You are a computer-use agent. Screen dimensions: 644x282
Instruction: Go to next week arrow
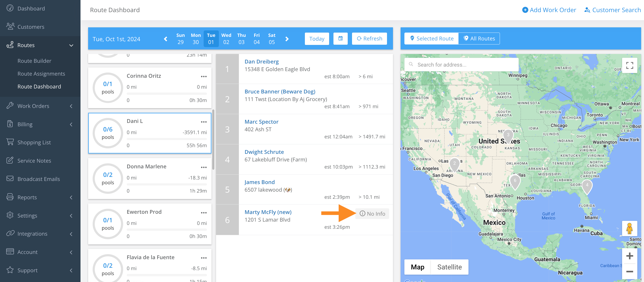287,39
